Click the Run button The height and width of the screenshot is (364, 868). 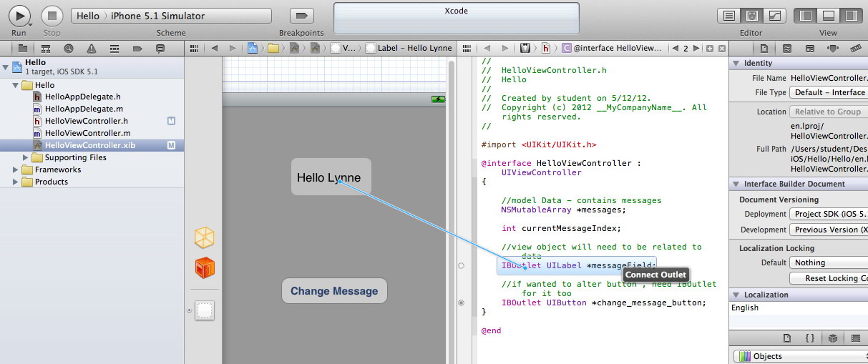pyautogui.click(x=19, y=15)
